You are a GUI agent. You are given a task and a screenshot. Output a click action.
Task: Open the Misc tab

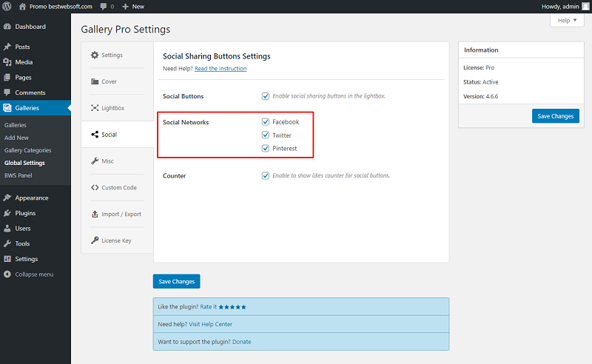[107, 161]
